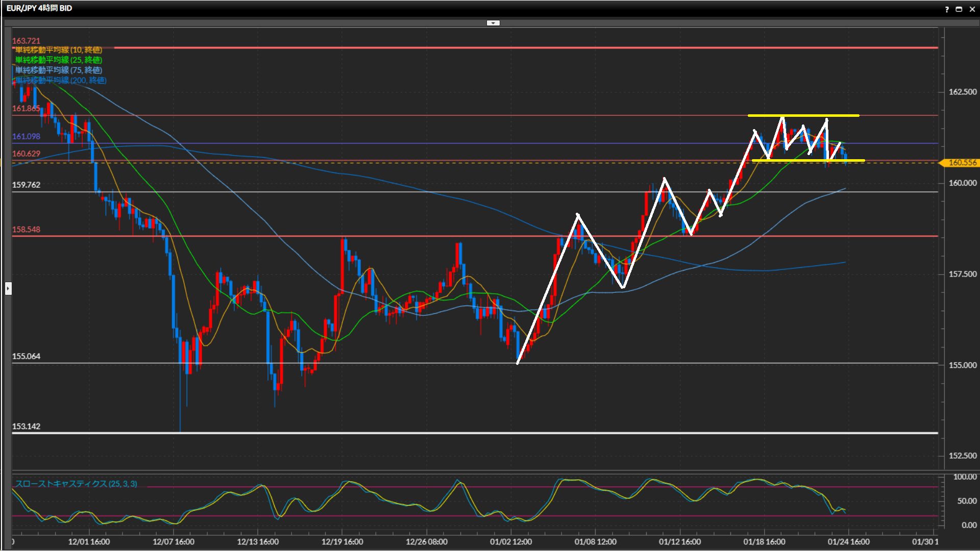Select the 161.865 resistance line label
The width and height of the screenshot is (980, 551).
(26, 109)
